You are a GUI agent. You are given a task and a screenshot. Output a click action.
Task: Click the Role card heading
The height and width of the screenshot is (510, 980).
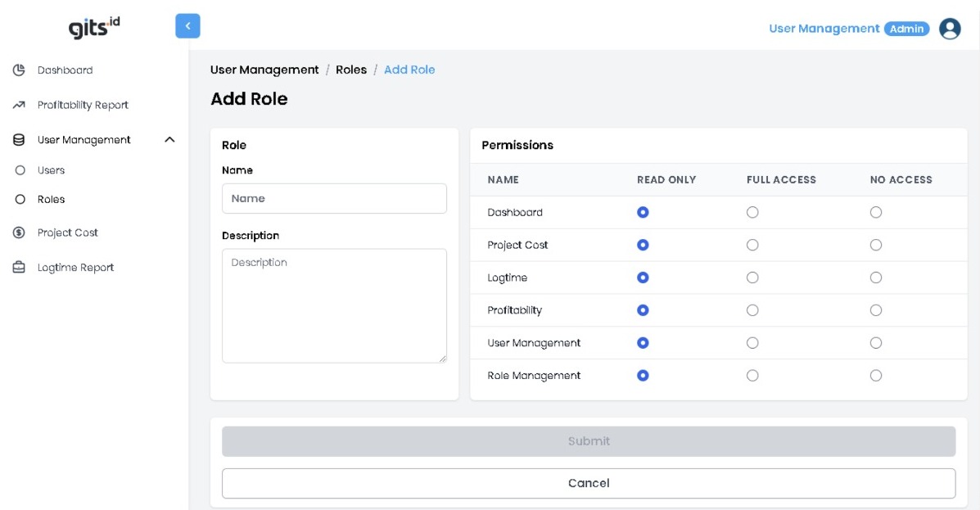[x=234, y=145]
